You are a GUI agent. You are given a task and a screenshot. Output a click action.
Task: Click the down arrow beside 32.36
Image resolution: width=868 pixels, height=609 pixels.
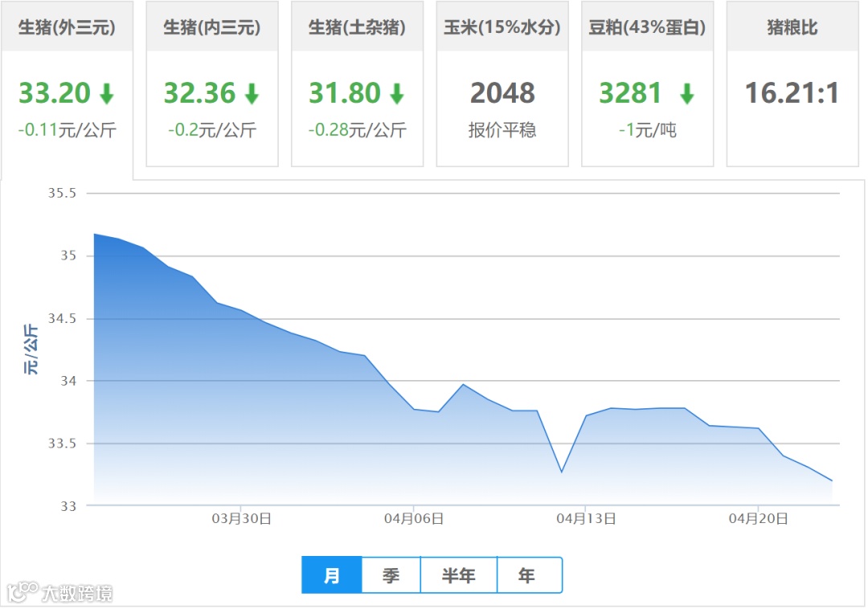252,93
